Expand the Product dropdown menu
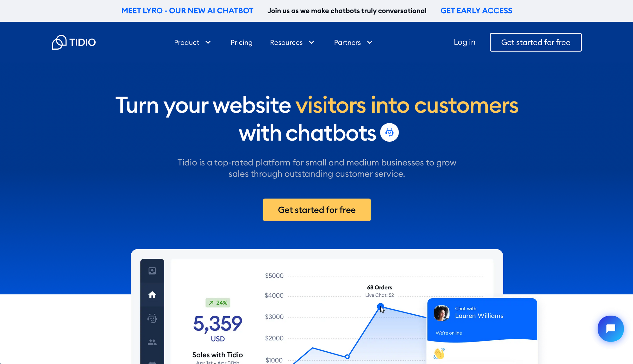Viewport: 633px width, 364px height. [192, 42]
